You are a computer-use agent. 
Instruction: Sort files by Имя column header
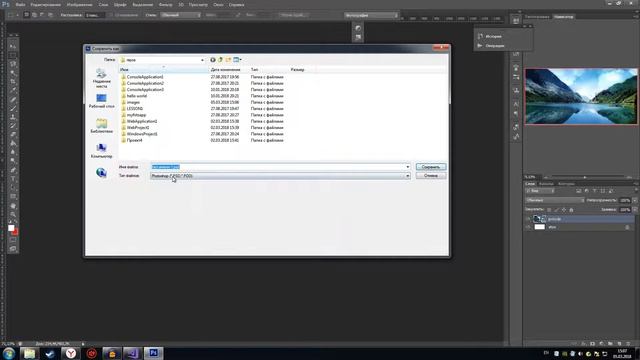[164, 70]
